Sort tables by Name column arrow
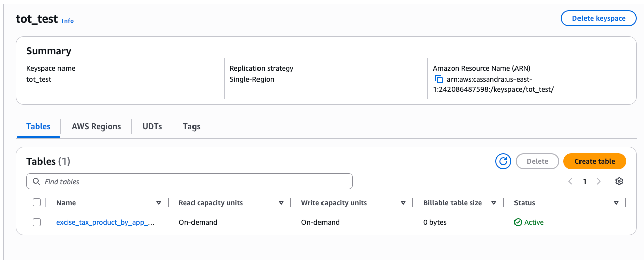 click(159, 203)
